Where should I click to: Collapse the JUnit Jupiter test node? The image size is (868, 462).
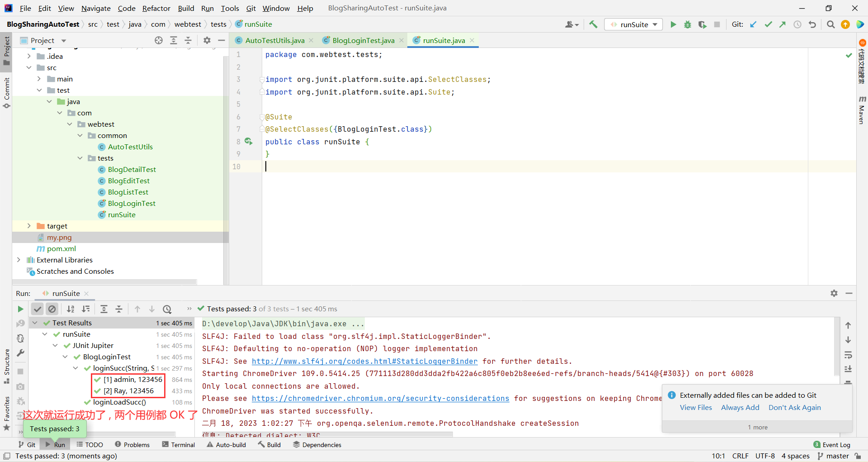(x=55, y=345)
